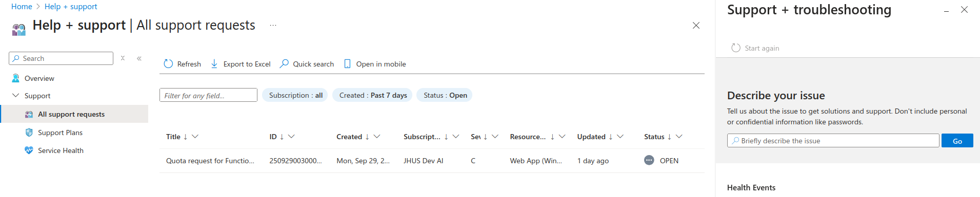Click the Support Plans shield icon
Viewport: 980px width, 197px height.
(29, 133)
